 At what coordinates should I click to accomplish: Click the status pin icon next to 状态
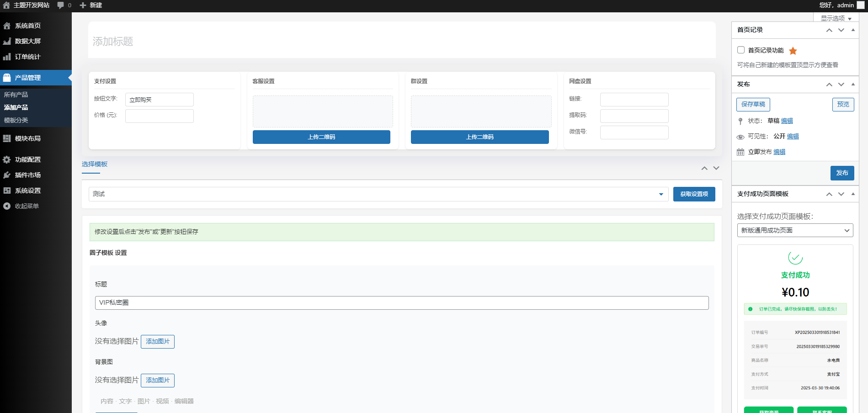[x=740, y=121]
